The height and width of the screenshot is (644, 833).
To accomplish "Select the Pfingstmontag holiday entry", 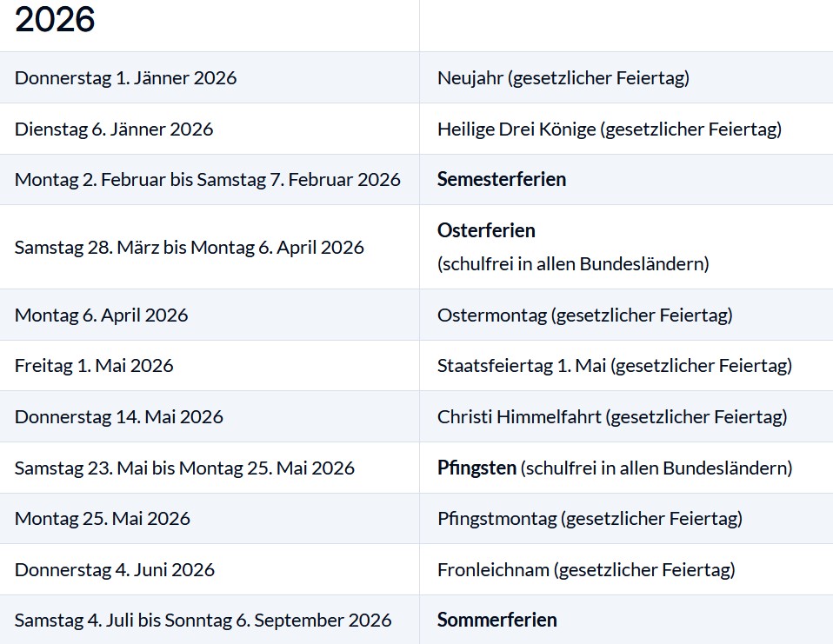I will [589, 519].
